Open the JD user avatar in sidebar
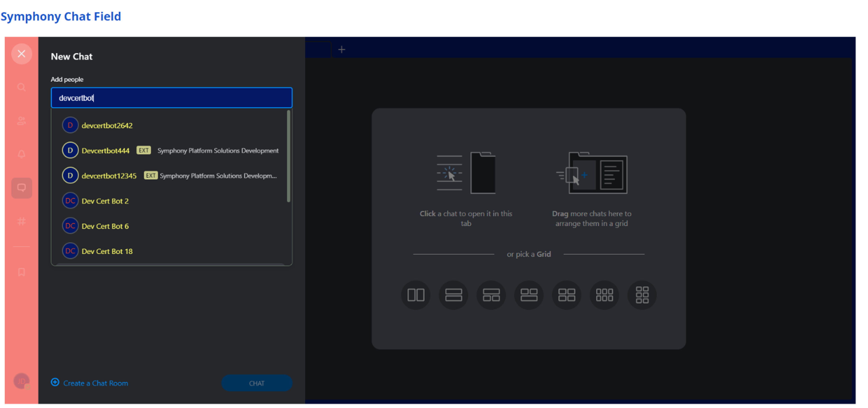 tap(21, 381)
